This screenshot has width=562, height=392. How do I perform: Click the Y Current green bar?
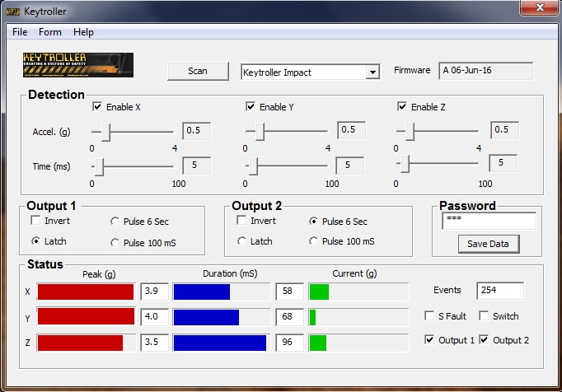pyautogui.click(x=312, y=317)
